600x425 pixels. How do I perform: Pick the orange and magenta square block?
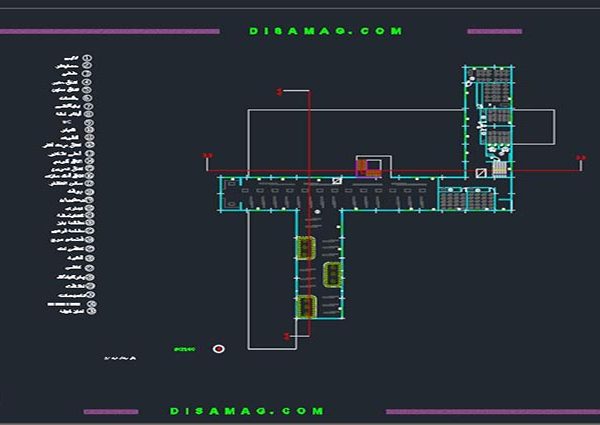coord(368,166)
